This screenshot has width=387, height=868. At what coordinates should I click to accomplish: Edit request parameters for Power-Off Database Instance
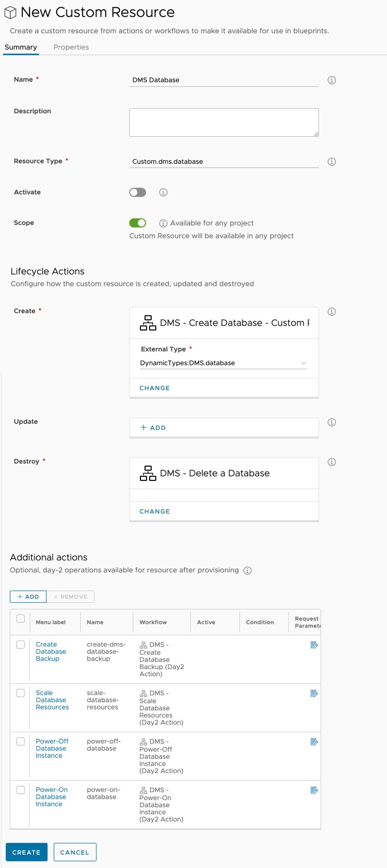[x=314, y=742]
